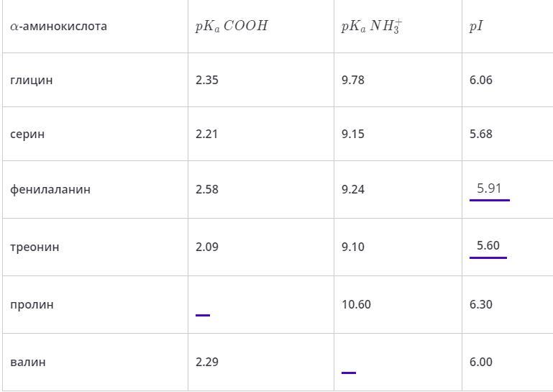Click the pKa NH3+ column header
This screenshot has height=392, width=553.
[x=371, y=27]
